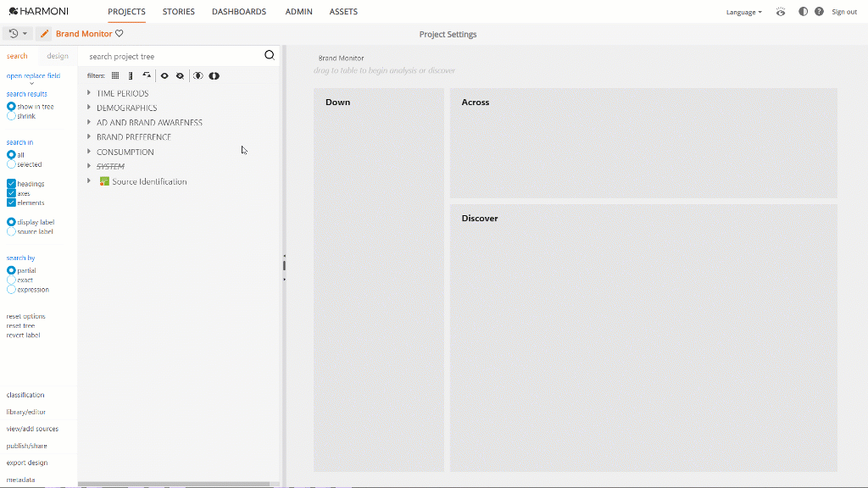868x488 pixels.
Task: Open the DASHBOARDS menu
Action: tap(239, 12)
